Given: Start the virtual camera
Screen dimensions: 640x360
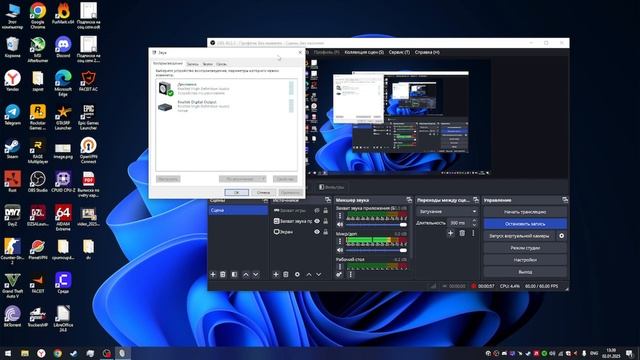Looking at the screenshot, I should click(x=519, y=236).
